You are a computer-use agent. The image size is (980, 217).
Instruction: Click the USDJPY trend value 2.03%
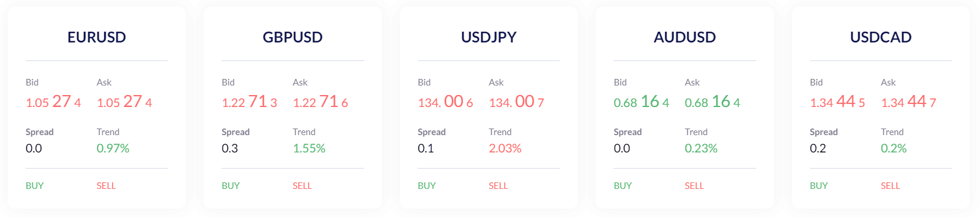505,148
